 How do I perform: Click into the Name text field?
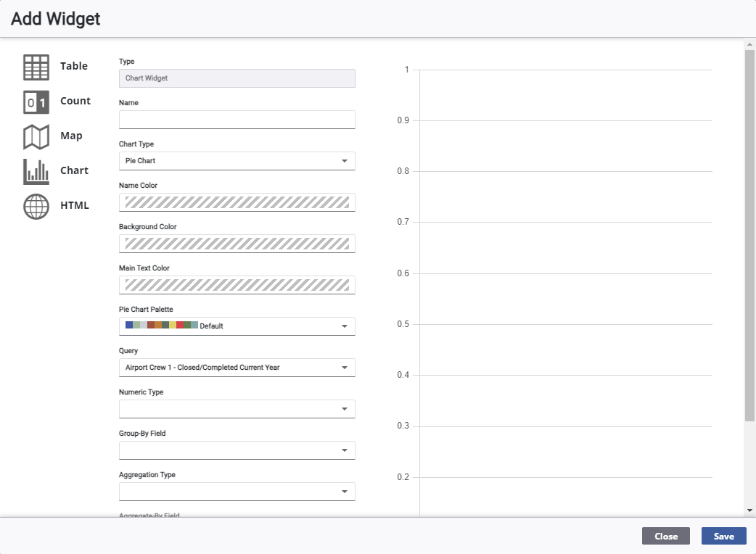pos(237,120)
